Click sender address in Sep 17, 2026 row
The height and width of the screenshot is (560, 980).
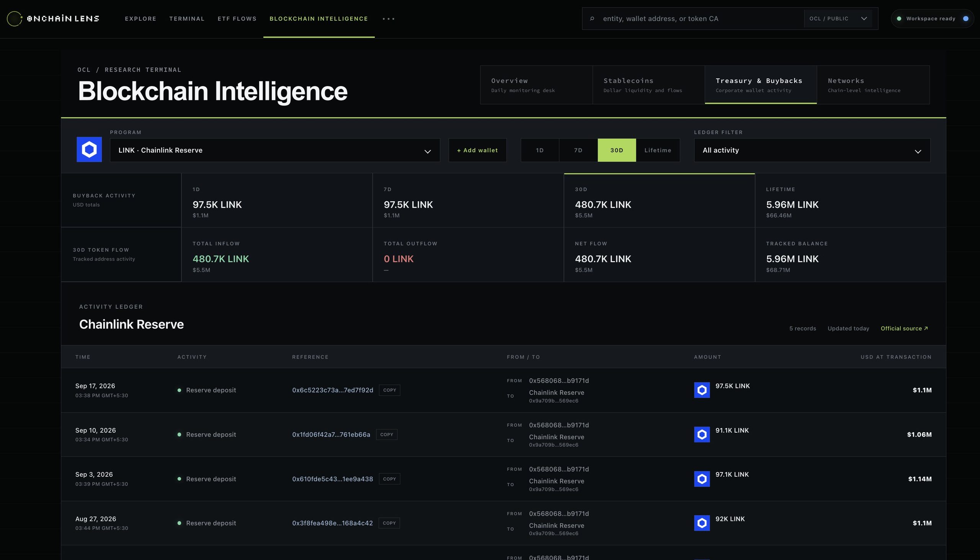click(559, 381)
